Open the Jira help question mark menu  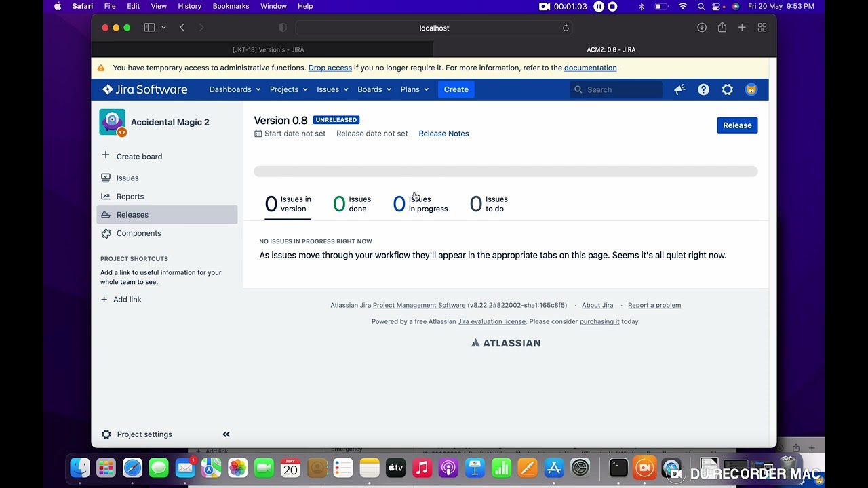(x=703, y=89)
